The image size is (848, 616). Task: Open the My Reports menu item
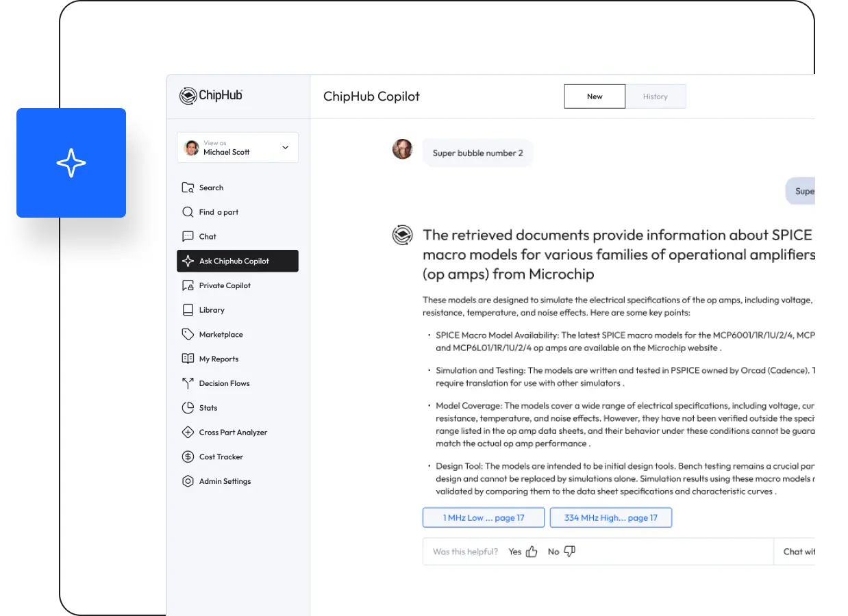[x=219, y=359]
